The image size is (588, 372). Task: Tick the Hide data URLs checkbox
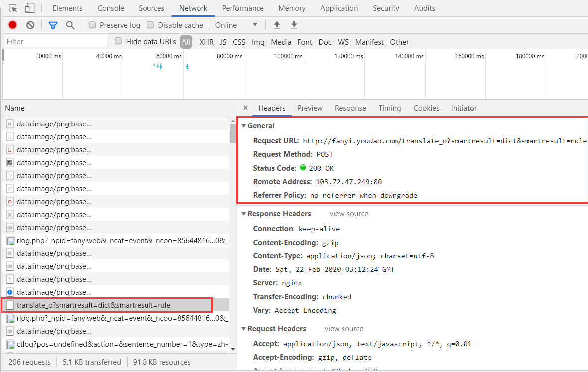(118, 41)
